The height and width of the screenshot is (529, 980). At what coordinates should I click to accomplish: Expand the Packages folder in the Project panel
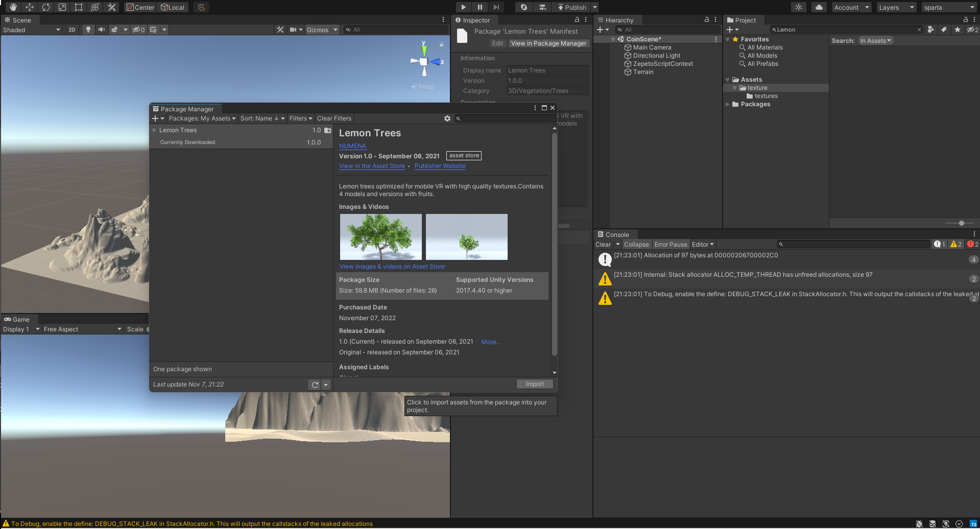(x=728, y=104)
